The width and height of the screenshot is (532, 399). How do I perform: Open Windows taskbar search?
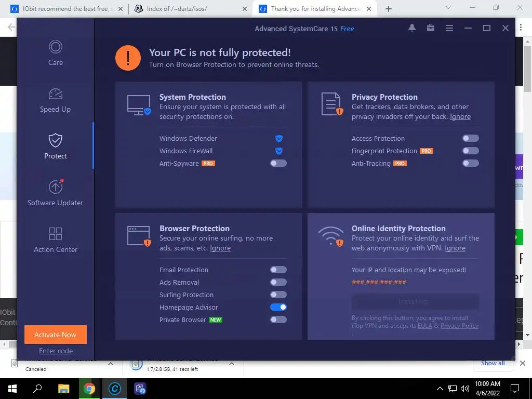37,389
